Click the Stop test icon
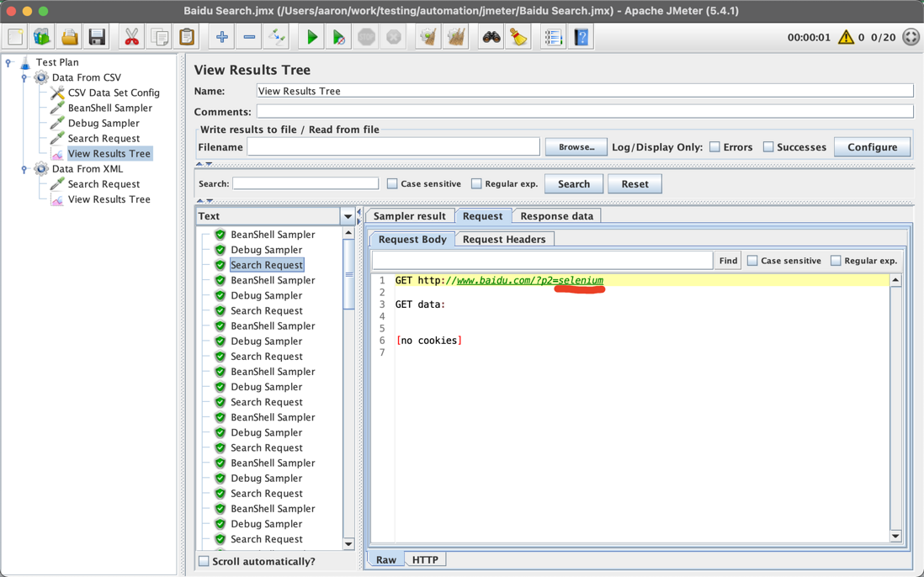 (367, 37)
